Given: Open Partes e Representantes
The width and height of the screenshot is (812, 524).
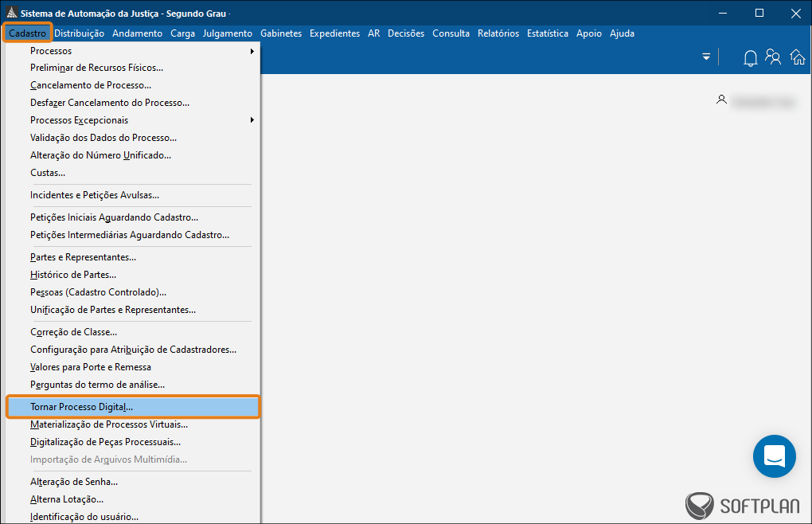Looking at the screenshot, I should [x=133, y=257].
